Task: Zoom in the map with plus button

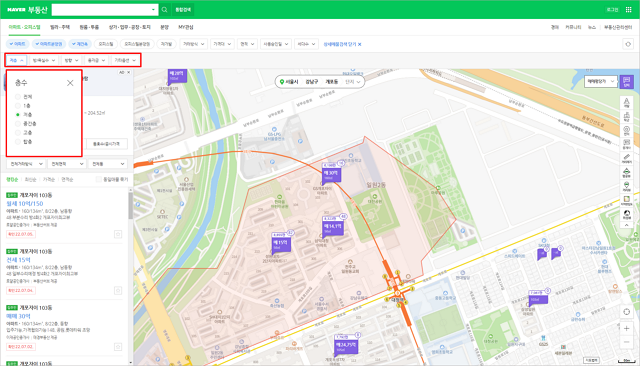Action: tap(627, 328)
